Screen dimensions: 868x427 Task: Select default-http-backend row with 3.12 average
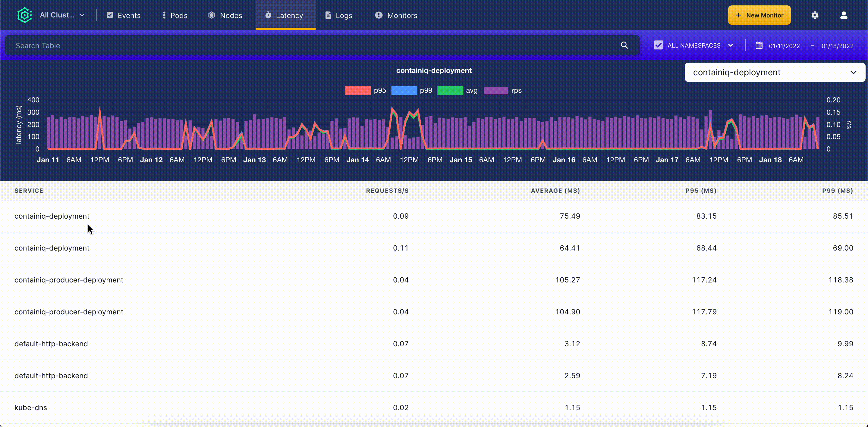pos(434,344)
